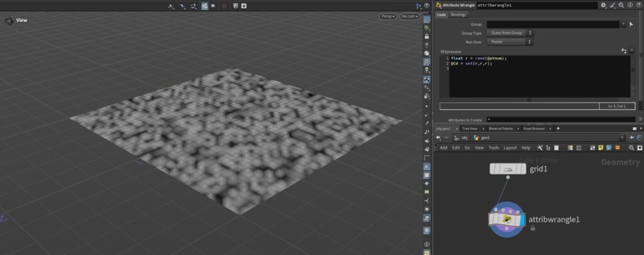644x255 pixels.
Task: Open the parameter gear settings menu
Action: coord(604,5)
